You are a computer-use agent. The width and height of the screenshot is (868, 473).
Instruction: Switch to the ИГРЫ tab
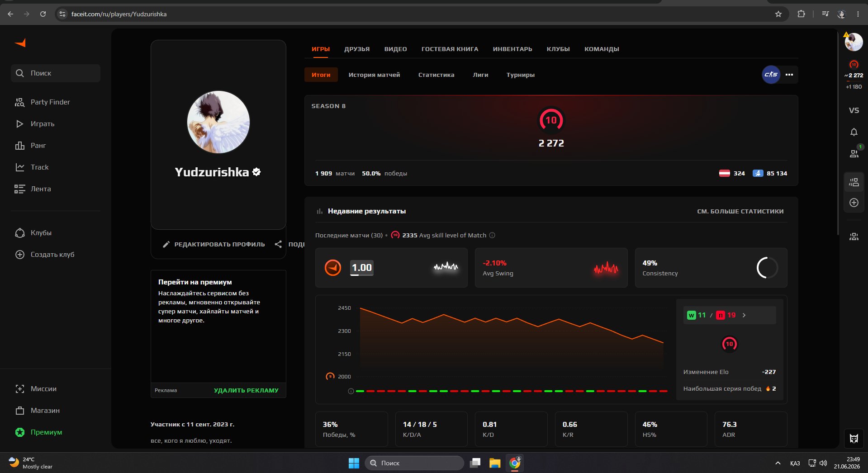pyautogui.click(x=321, y=49)
